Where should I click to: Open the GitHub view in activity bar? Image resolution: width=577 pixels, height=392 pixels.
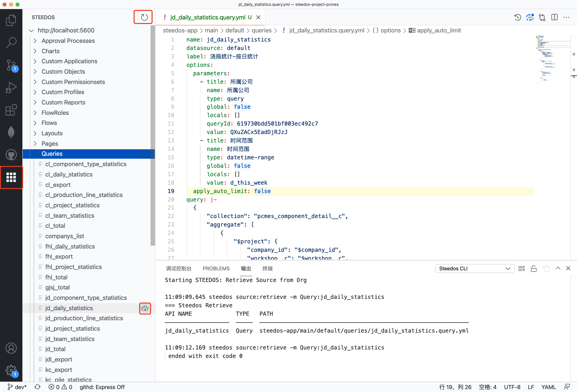pos(11,155)
